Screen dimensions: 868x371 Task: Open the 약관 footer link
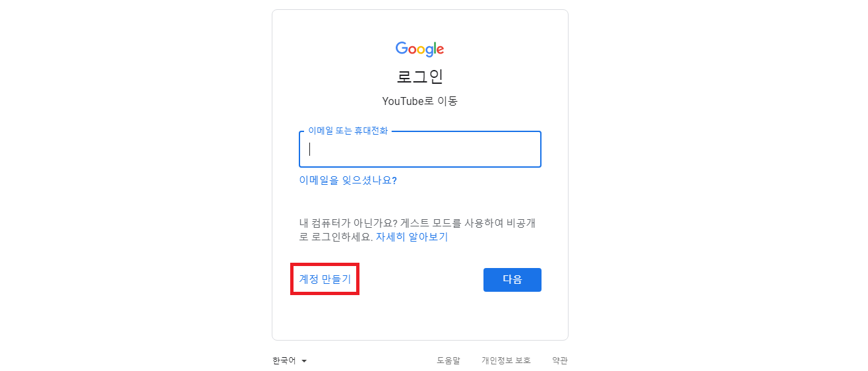coord(560,360)
